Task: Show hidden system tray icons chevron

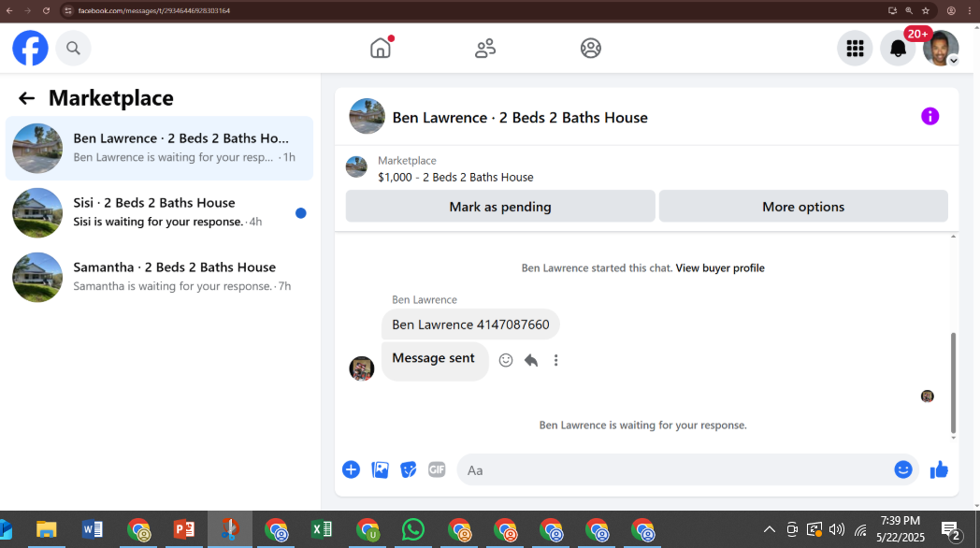Action: (x=770, y=530)
